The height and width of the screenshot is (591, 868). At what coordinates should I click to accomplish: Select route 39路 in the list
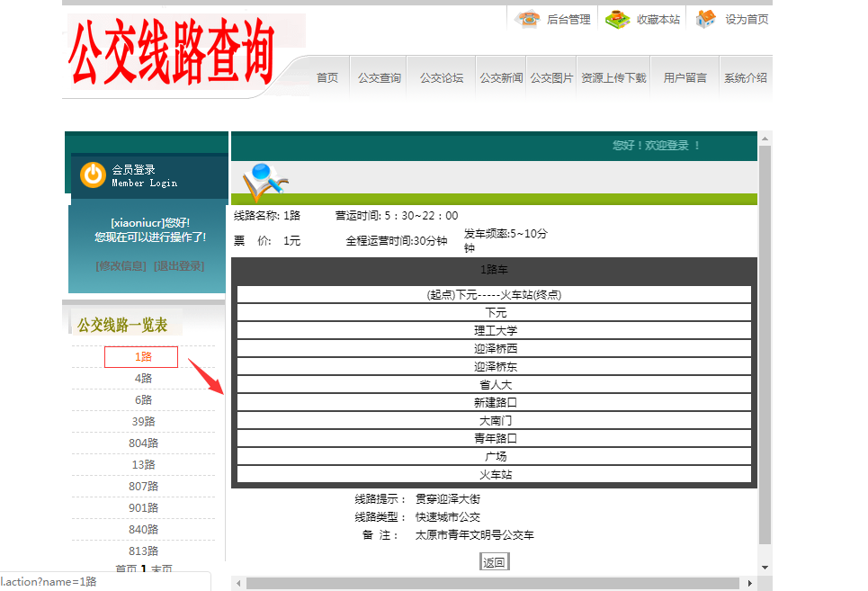click(x=143, y=422)
